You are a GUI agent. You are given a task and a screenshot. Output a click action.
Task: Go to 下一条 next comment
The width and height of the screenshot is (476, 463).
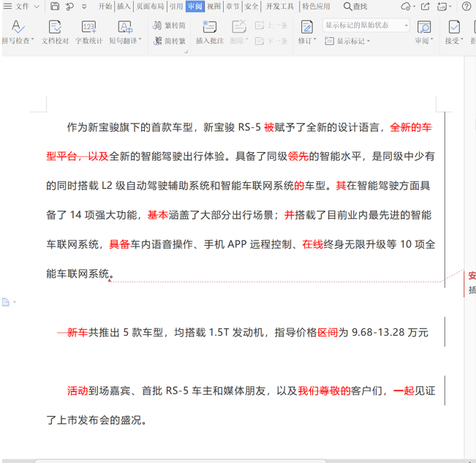point(271,41)
